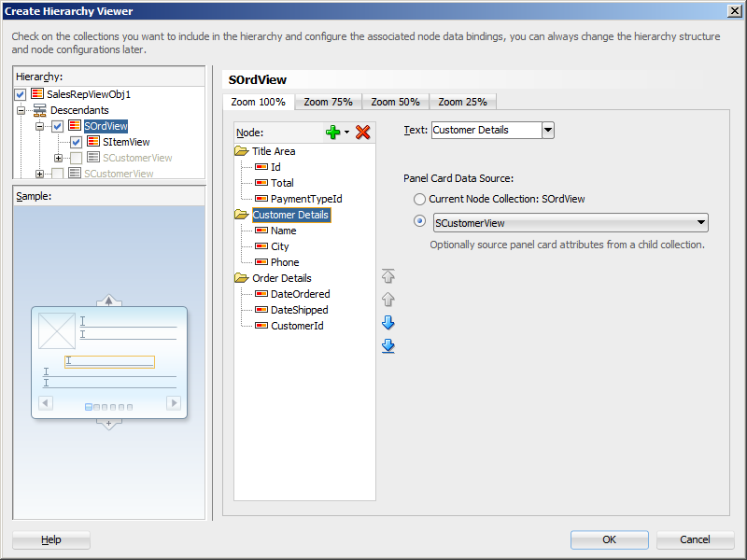The image size is (747, 560).
Task: Select the PaymentTypeId attribute text
Action: click(x=306, y=199)
